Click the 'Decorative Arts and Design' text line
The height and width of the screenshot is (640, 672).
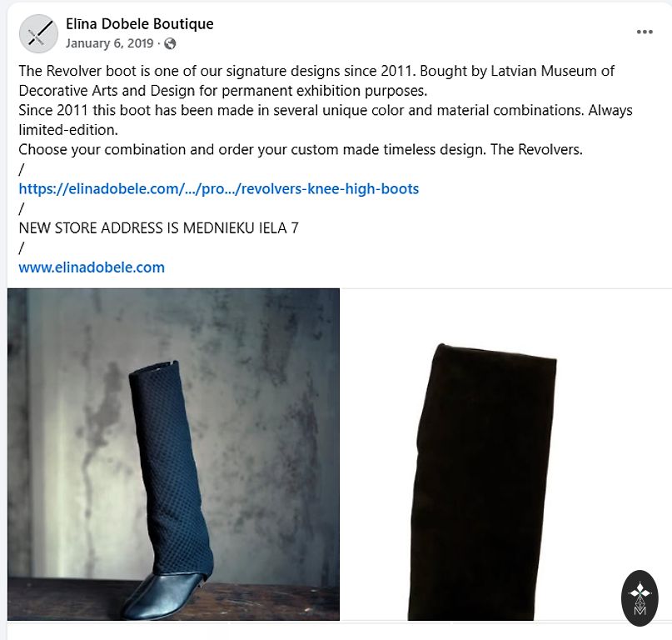(x=223, y=91)
